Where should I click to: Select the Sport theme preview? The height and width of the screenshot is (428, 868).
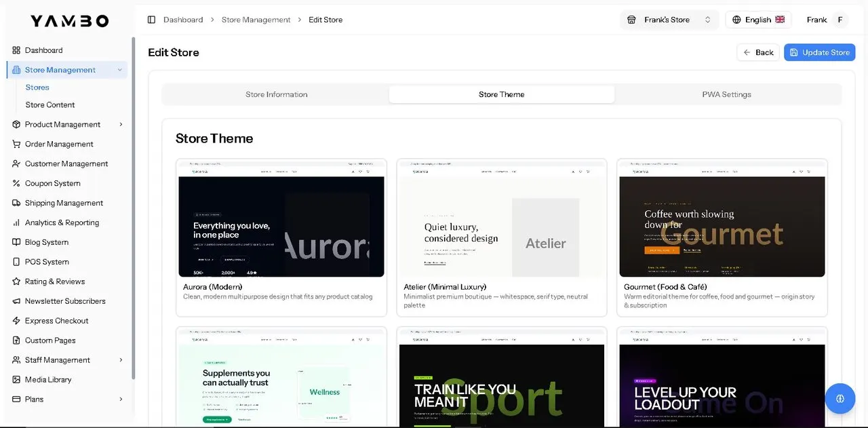502,378
